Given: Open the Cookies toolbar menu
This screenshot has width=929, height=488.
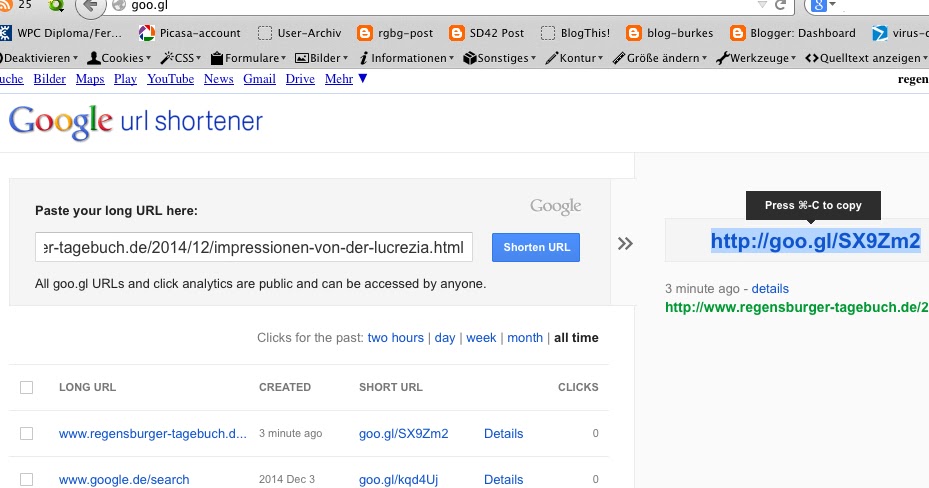Looking at the screenshot, I should pyautogui.click(x=119, y=58).
